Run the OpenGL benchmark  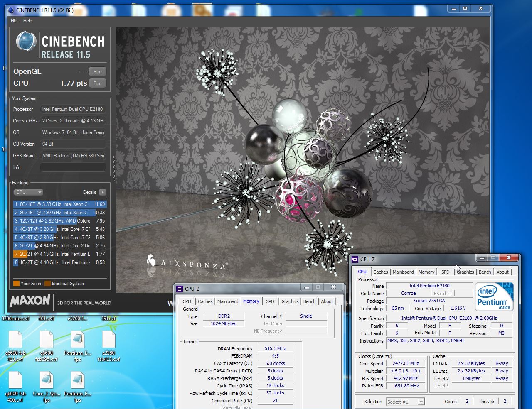98,72
